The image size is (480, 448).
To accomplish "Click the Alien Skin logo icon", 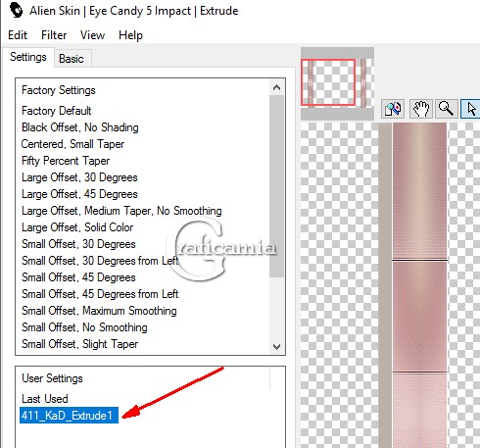I will click(16, 10).
